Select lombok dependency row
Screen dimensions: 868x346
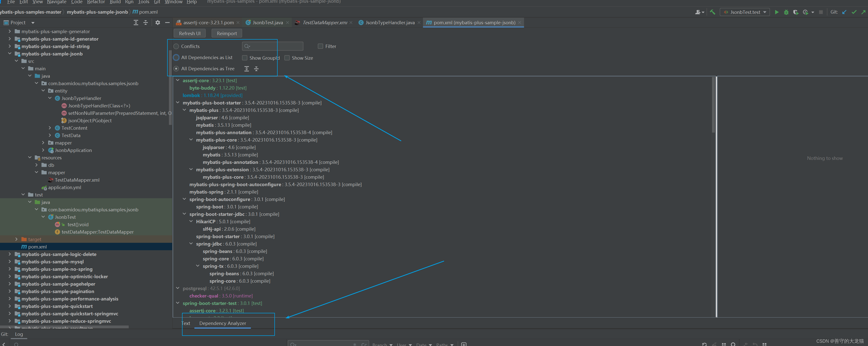[212, 95]
